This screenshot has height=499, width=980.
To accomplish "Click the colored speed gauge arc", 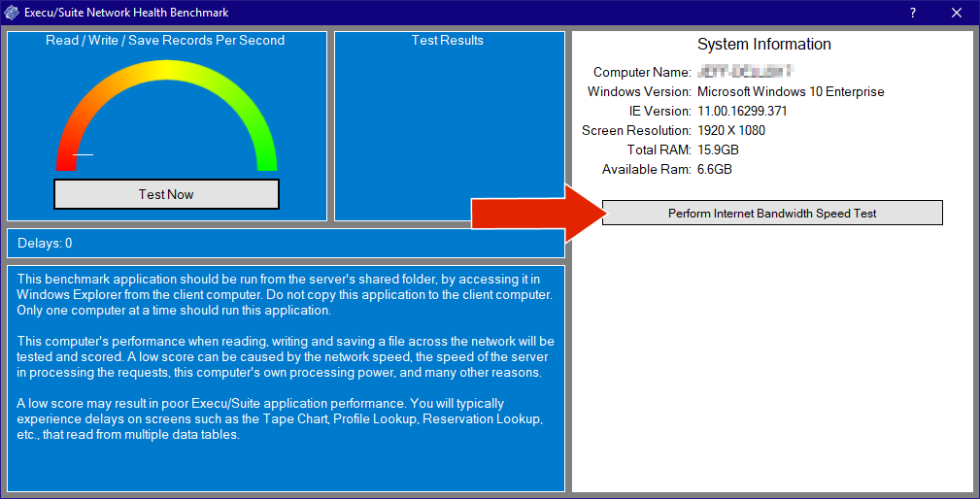I will click(x=166, y=116).
